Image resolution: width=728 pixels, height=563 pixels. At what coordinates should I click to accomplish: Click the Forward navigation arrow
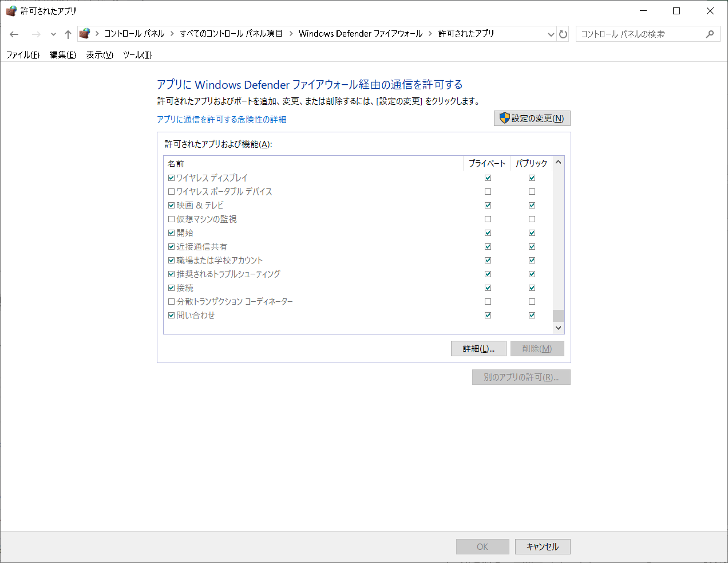(36, 34)
